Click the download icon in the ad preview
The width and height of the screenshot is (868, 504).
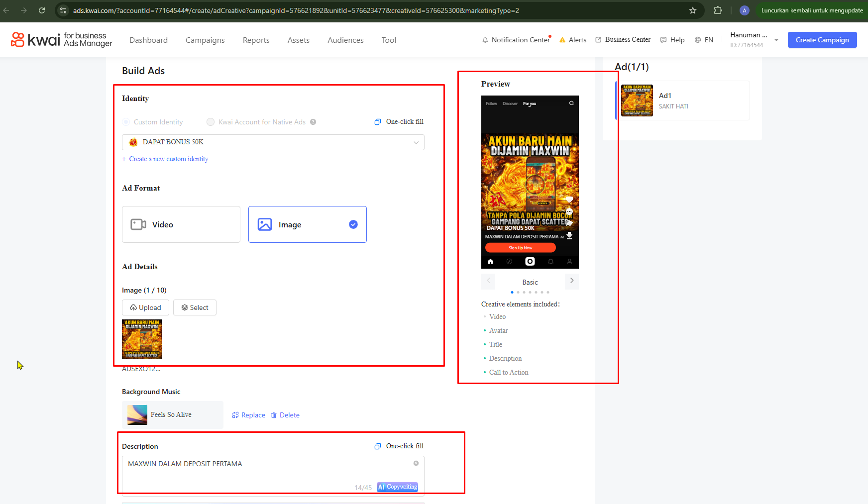coord(569,236)
